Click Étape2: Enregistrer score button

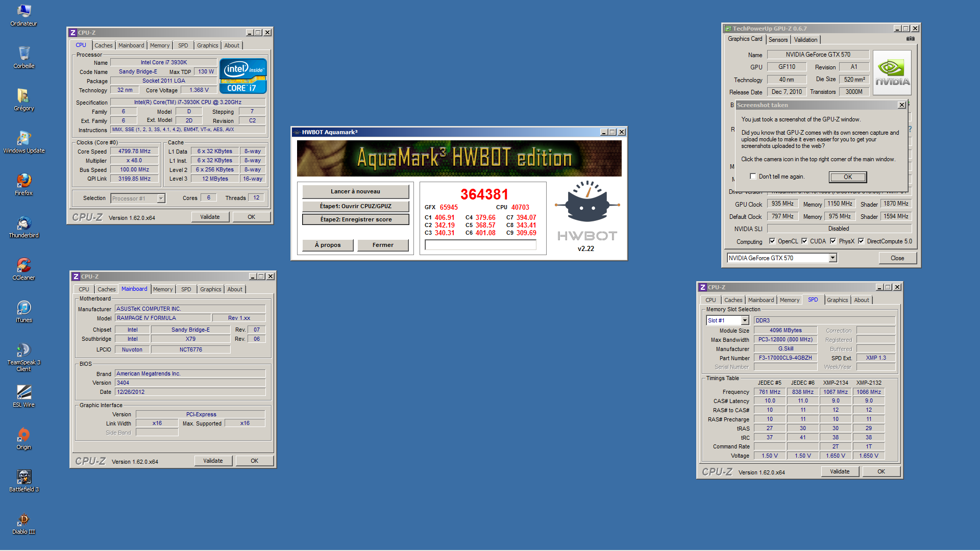coord(356,219)
